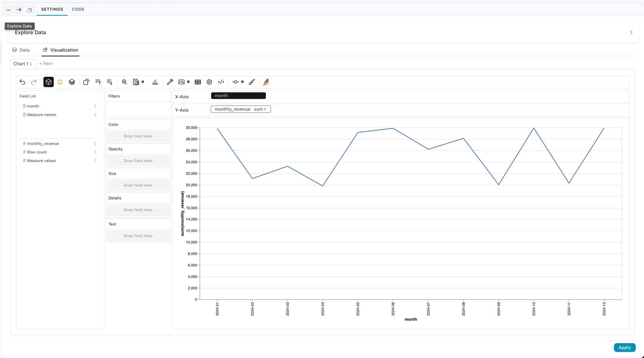Click the sum(monthly_revenue) y-axis title
Image resolution: width=644 pixels, height=358 pixels.
click(x=183, y=213)
